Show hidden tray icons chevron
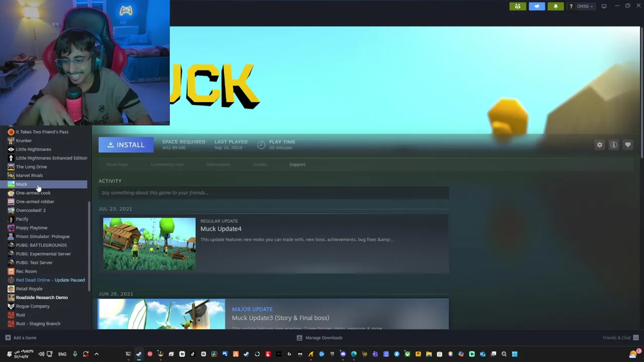 97,354
